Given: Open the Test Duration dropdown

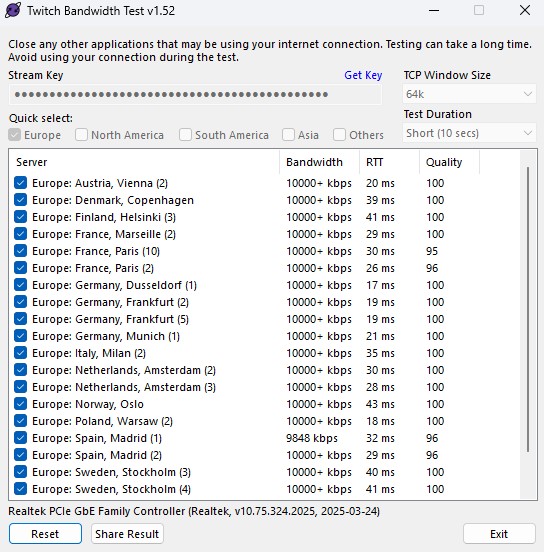Looking at the screenshot, I should pos(469,133).
